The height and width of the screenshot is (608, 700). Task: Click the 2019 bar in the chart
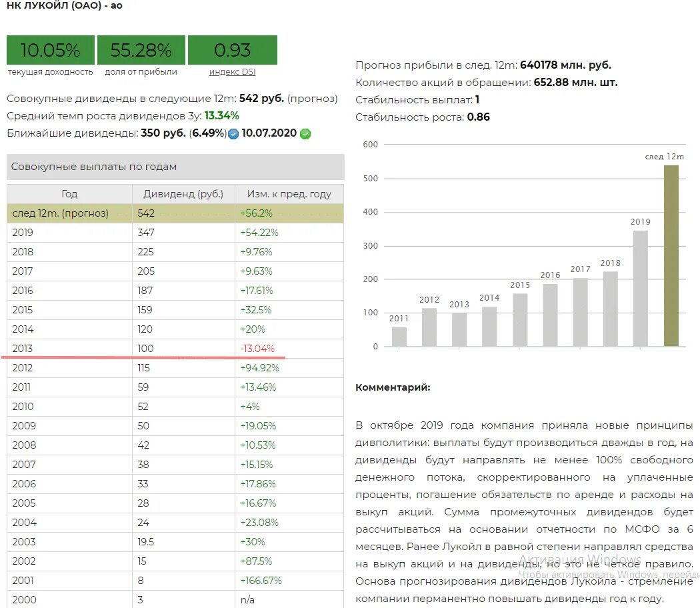[641, 289]
